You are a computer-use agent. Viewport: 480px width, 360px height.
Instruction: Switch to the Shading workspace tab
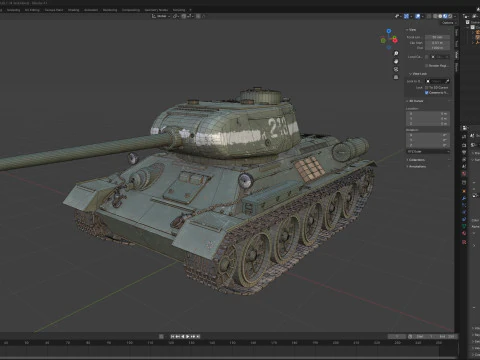[x=74, y=10]
